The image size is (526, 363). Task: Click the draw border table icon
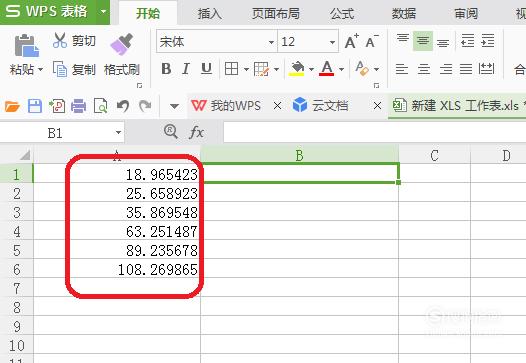coord(261,69)
